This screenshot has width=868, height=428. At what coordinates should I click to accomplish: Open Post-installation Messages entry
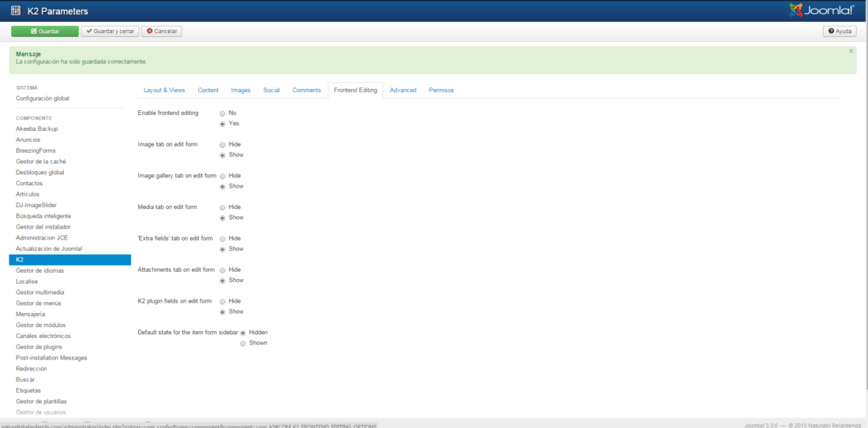51,358
